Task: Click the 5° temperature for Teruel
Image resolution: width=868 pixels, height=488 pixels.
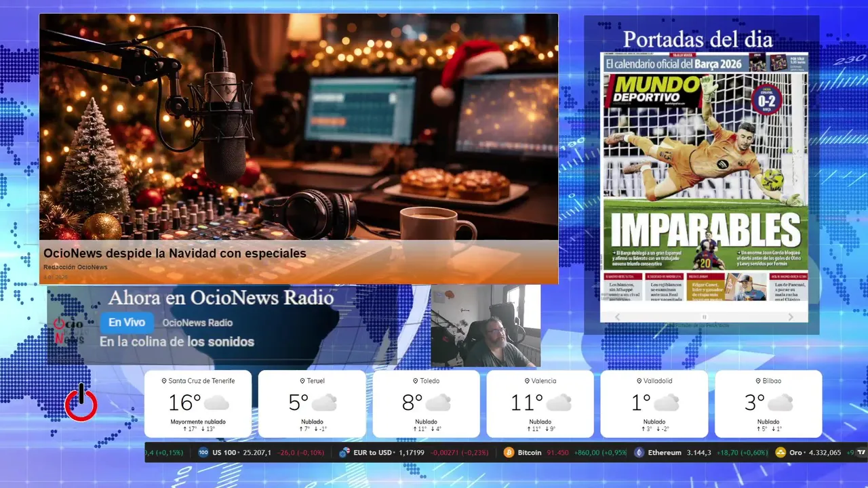Action: (298, 403)
